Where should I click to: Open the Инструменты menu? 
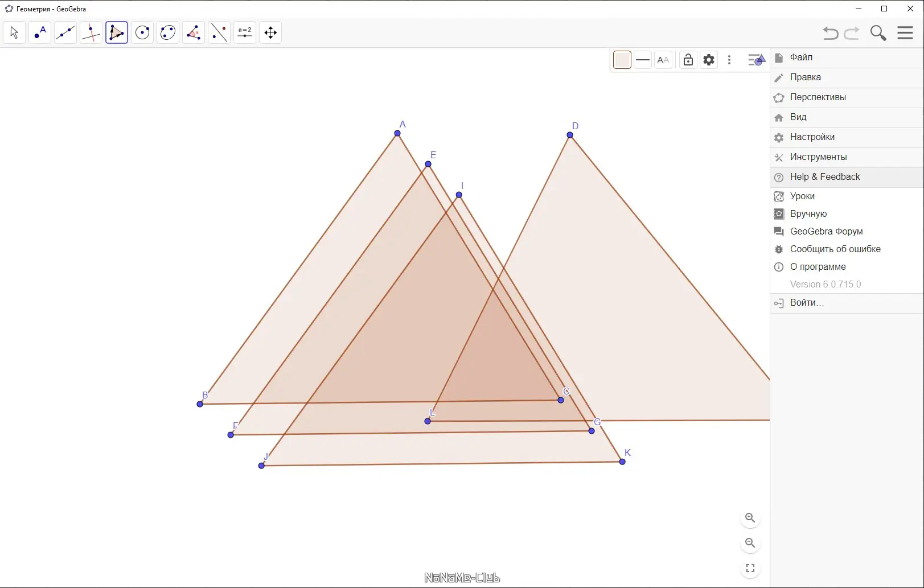pos(847,157)
